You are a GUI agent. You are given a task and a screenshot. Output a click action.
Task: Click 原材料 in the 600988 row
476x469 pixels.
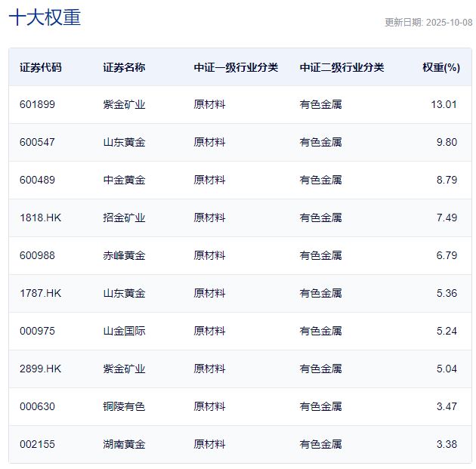(x=210, y=255)
